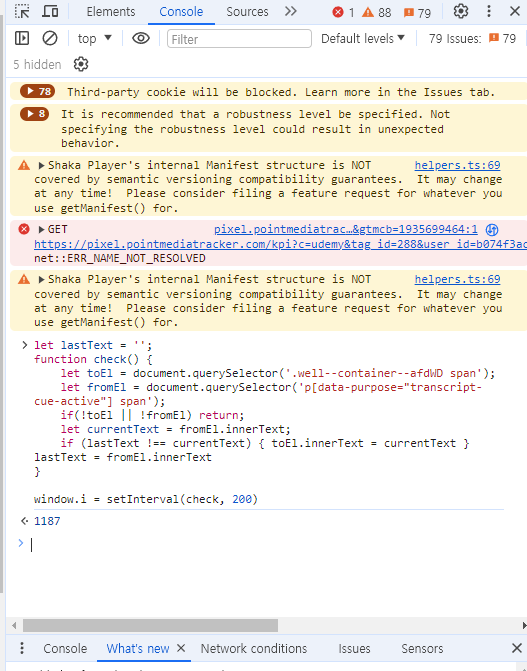Activate the inspect element picker icon

[x=22, y=12]
